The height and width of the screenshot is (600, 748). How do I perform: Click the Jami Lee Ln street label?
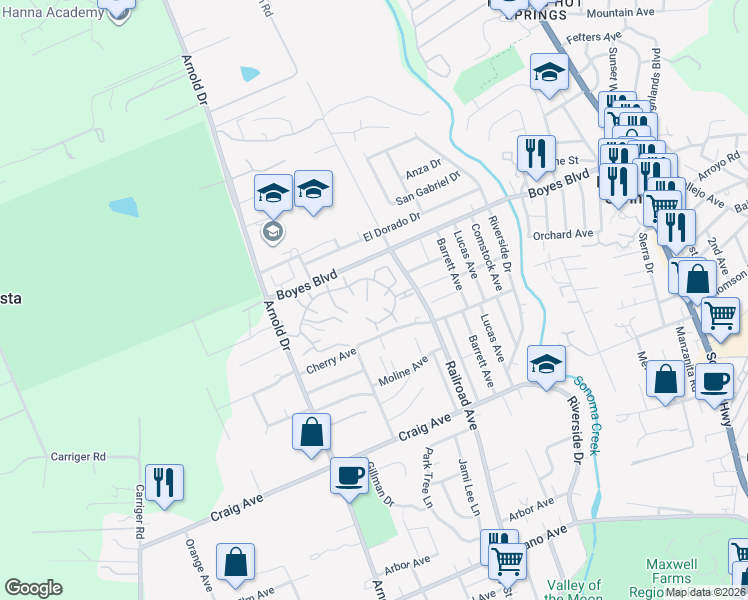point(468,487)
